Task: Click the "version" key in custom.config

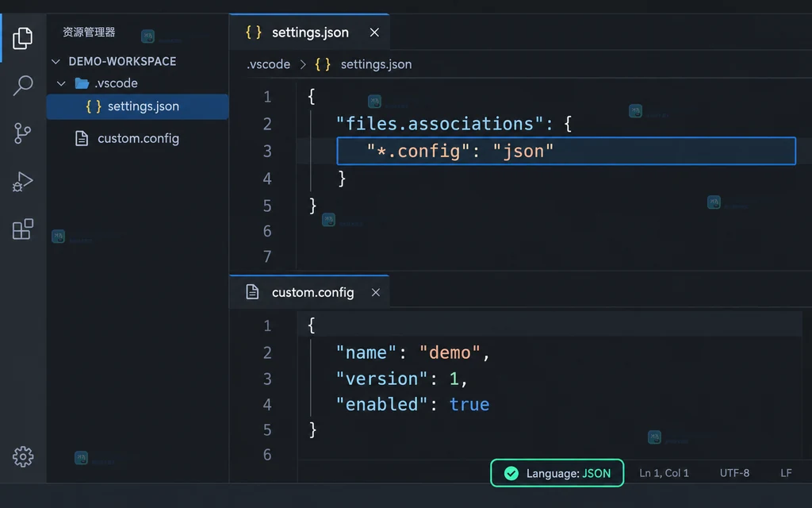Action: point(382,379)
